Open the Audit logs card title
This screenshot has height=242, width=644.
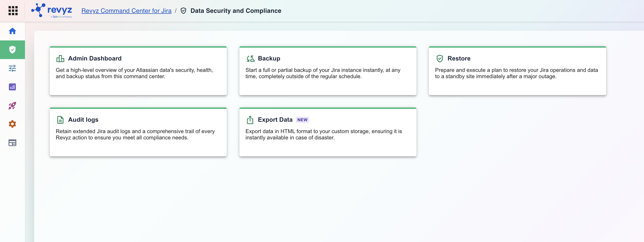click(x=83, y=120)
